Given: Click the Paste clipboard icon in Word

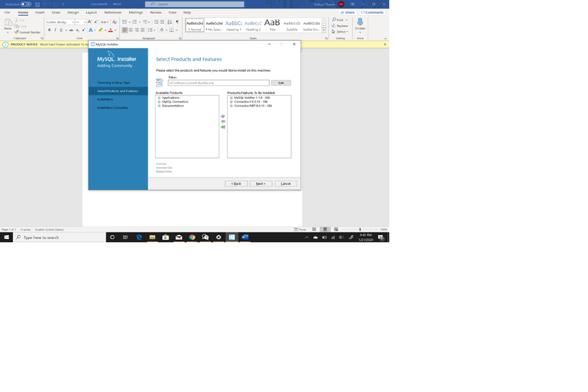Looking at the screenshot, I should pos(8,23).
